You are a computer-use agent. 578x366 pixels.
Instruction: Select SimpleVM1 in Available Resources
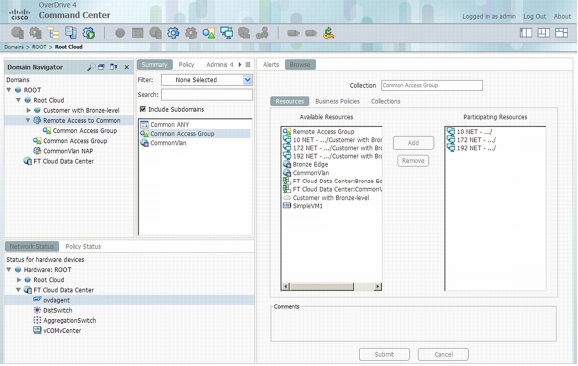(x=307, y=206)
